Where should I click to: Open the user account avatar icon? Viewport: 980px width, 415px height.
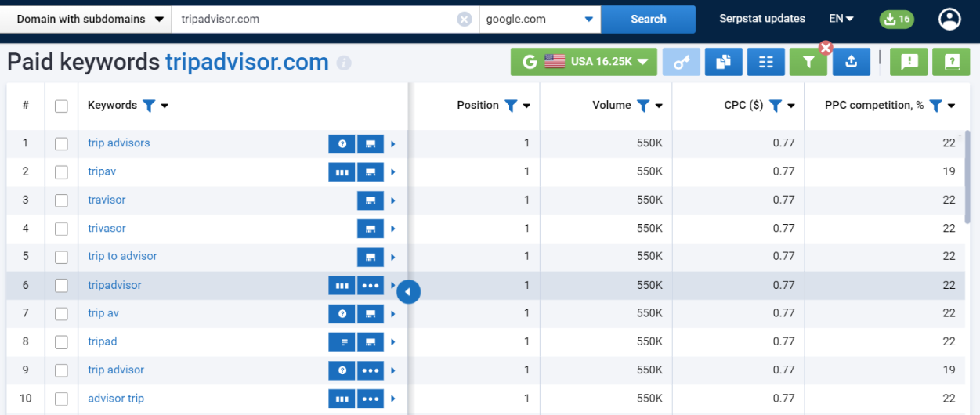(949, 19)
